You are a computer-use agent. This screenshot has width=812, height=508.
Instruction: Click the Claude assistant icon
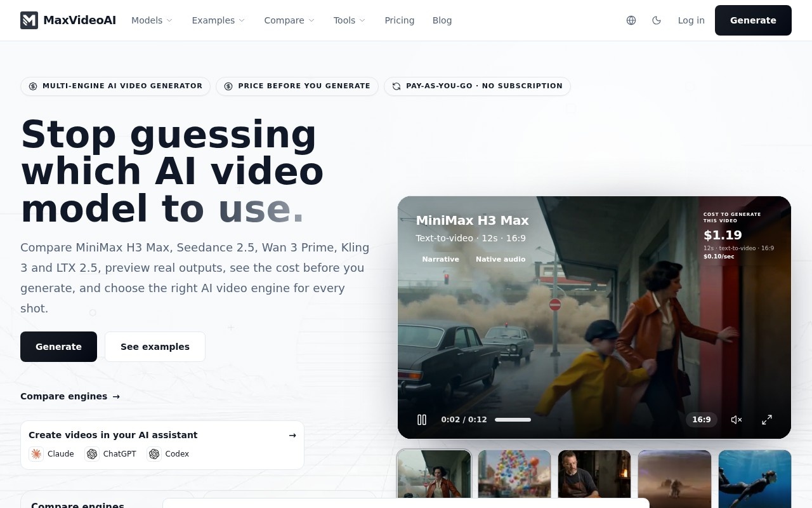coord(36,454)
